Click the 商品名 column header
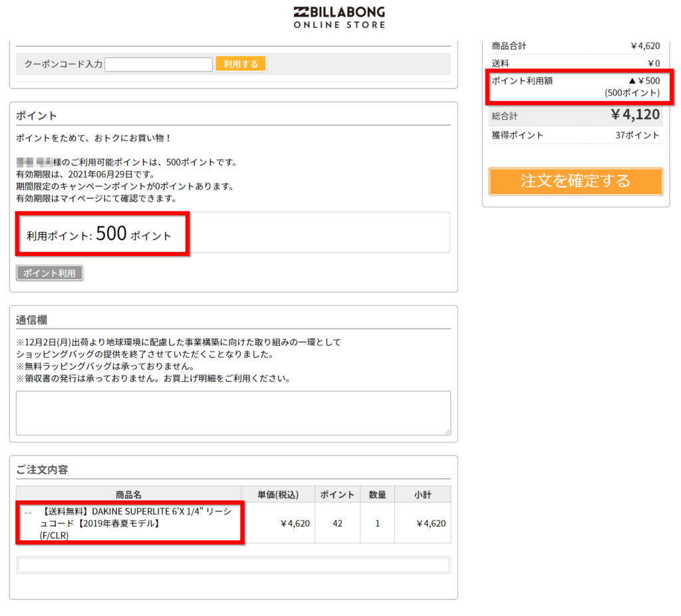Image resolution: width=681 pixels, height=616 pixels. point(128,495)
